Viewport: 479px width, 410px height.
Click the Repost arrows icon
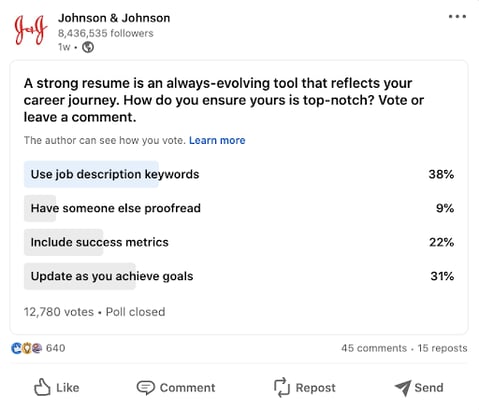[281, 387]
